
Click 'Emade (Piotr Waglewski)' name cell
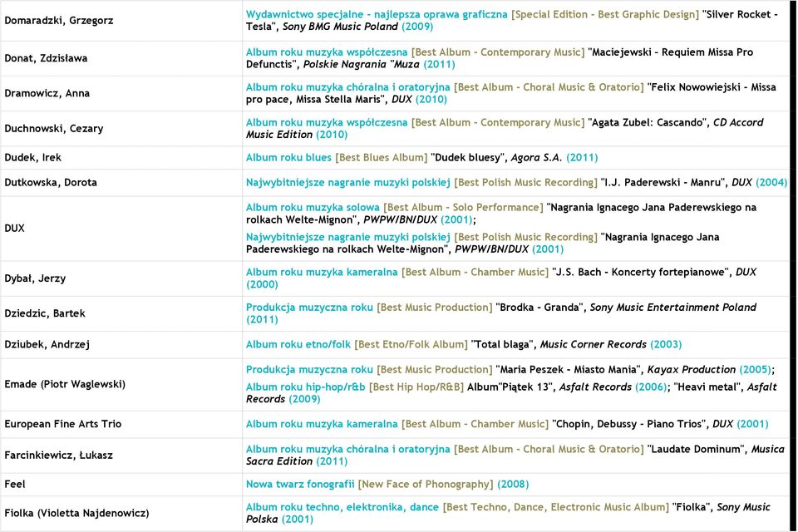pos(121,384)
